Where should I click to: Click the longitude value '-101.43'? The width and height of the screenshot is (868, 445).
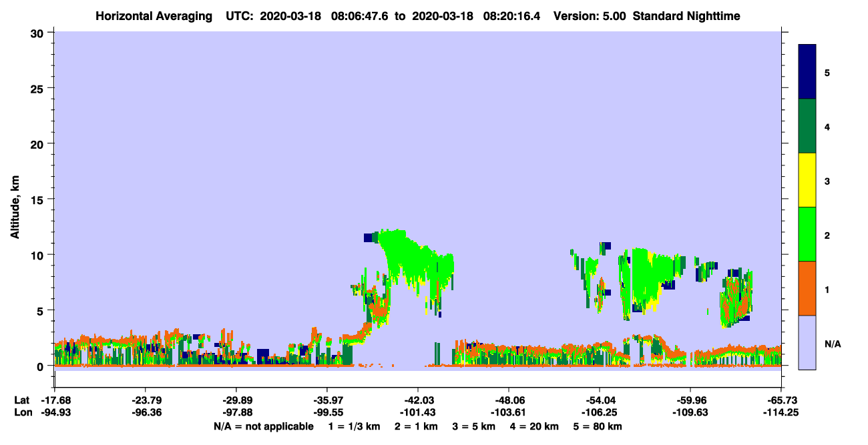(x=418, y=412)
